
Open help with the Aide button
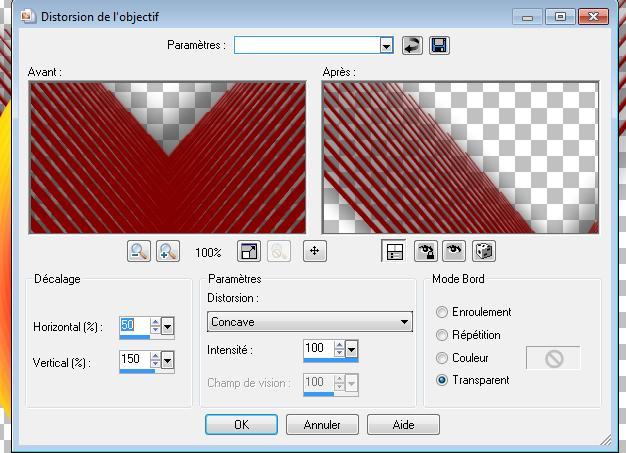403,424
